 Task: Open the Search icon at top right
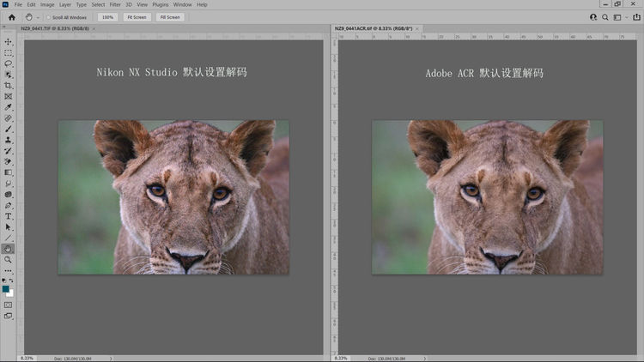click(x=606, y=16)
